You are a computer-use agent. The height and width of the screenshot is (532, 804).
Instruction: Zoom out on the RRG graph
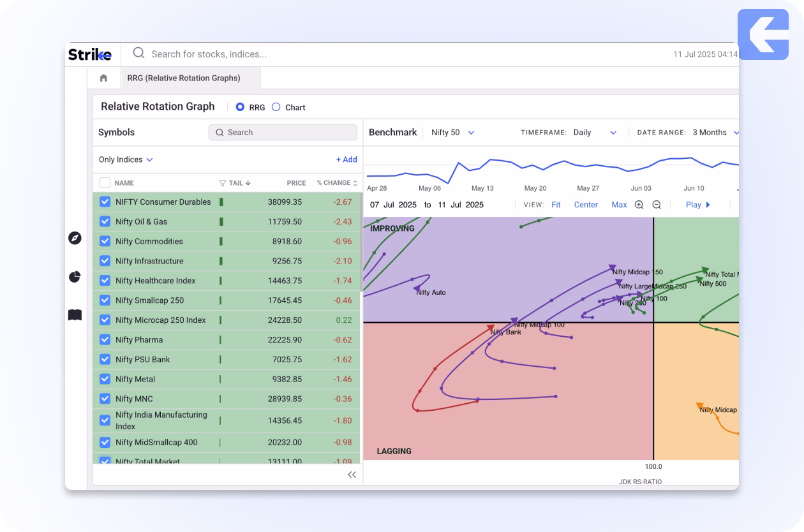(x=657, y=205)
